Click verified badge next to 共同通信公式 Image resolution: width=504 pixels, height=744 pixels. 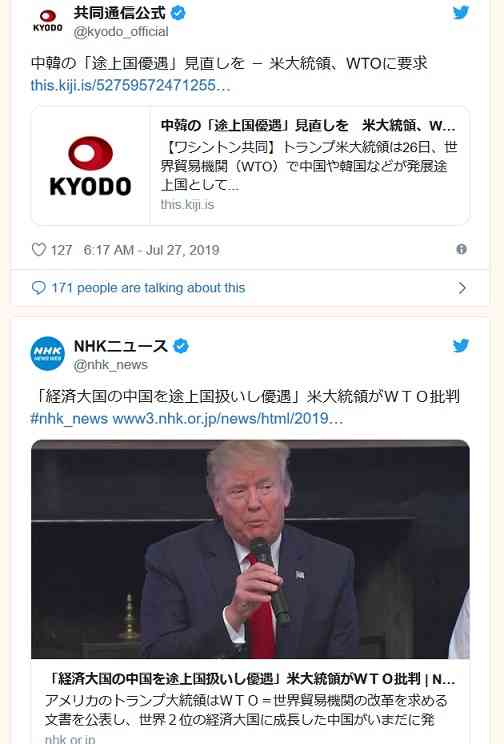(x=178, y=13)
